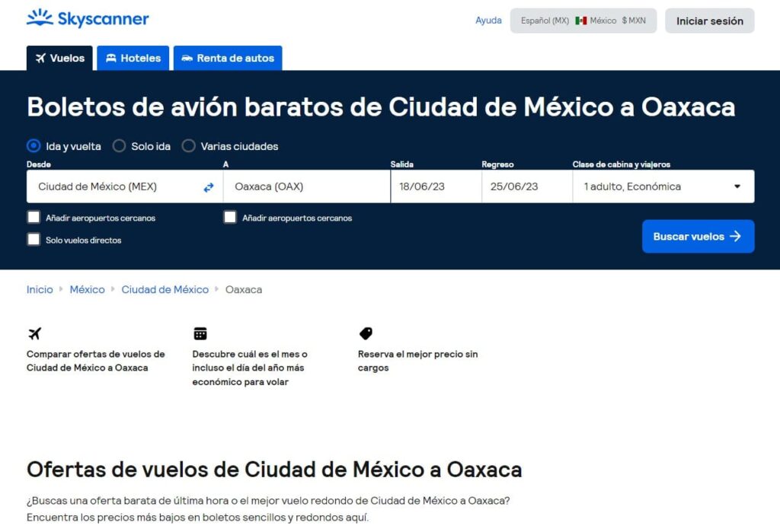
Task: Click the Skyscanner logo
Action: (88, 18)
